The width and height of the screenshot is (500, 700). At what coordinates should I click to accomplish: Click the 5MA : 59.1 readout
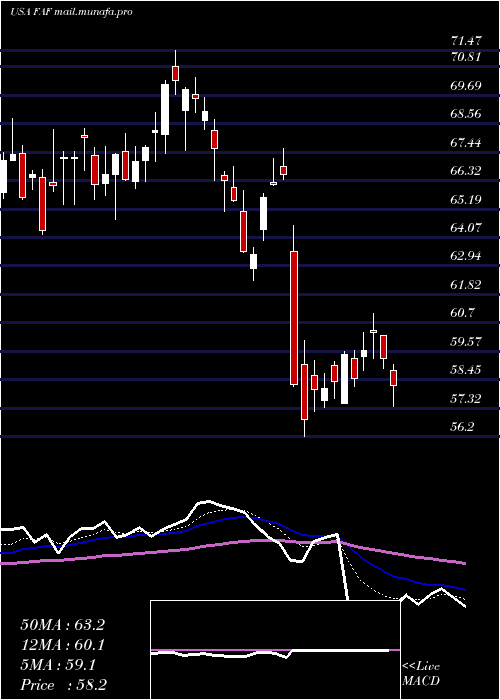tap(58, 666)
